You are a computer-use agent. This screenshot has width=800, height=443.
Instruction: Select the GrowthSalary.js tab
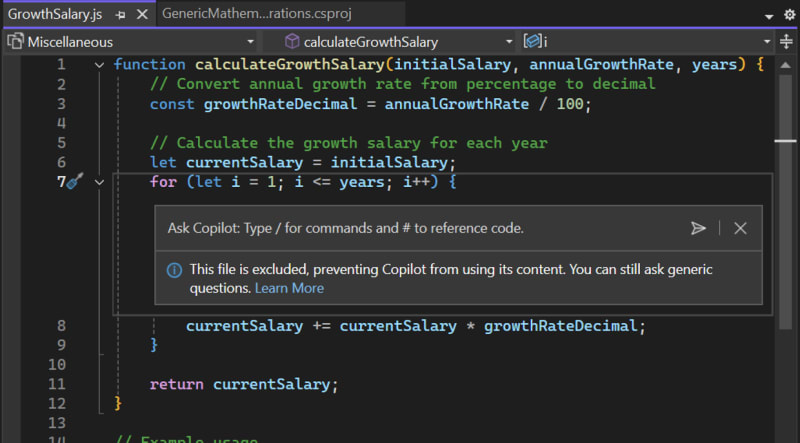point(57,15)
